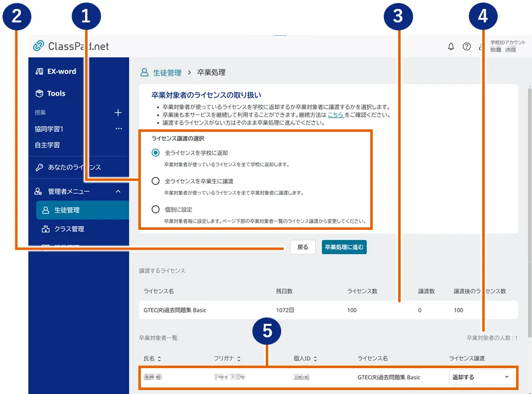
Task: Select 全ライセンスを卒業生に譲渡 radio option
Action: tap(156, 182)
